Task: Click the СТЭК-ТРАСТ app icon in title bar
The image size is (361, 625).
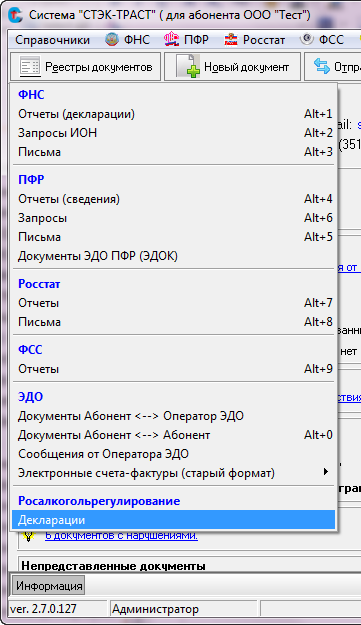Action: point(16,15)
